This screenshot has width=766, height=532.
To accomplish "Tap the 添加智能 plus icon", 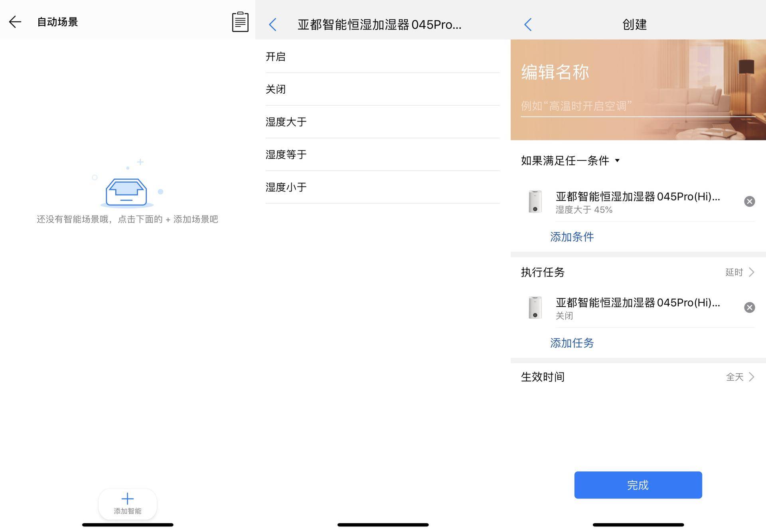I will 127,499.
